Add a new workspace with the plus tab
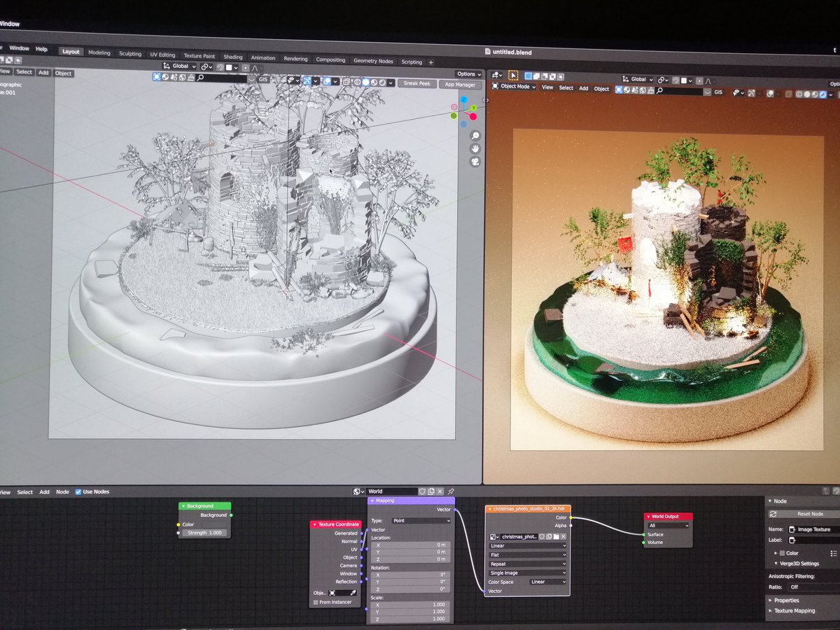The image size is (840, 630). click(x=430, y=62)
